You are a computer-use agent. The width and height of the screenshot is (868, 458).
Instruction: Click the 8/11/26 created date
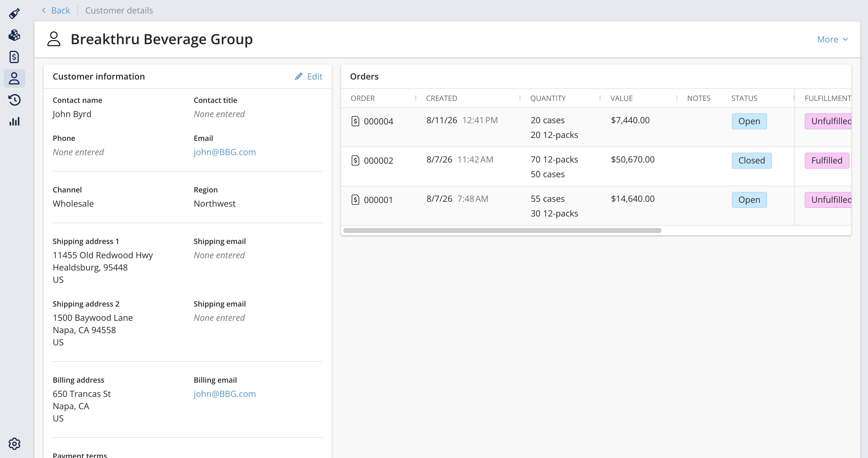coord(442,121)
